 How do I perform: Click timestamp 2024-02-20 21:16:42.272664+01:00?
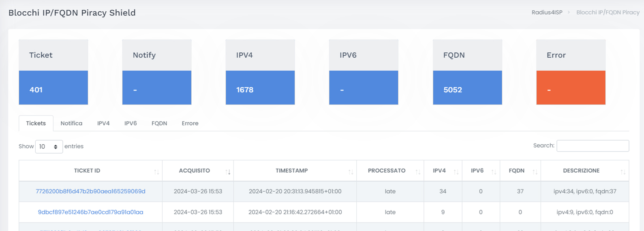(x=295, y=212)
